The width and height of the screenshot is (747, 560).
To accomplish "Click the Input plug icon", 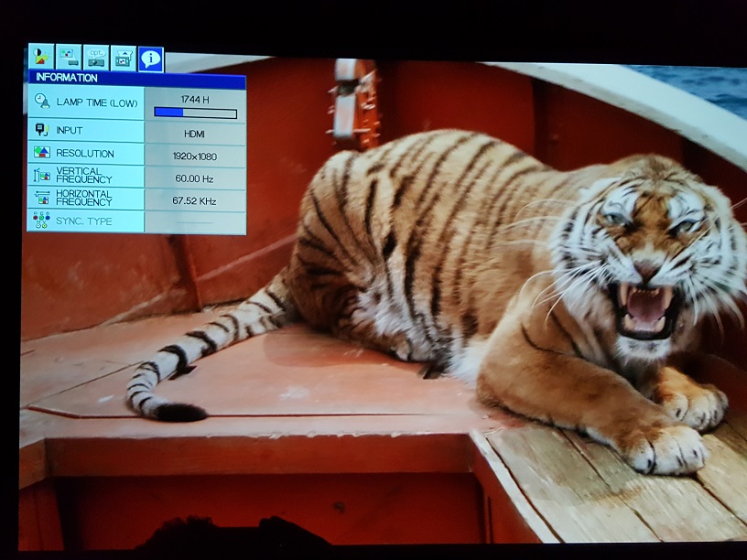I will [x=42, y=131].
